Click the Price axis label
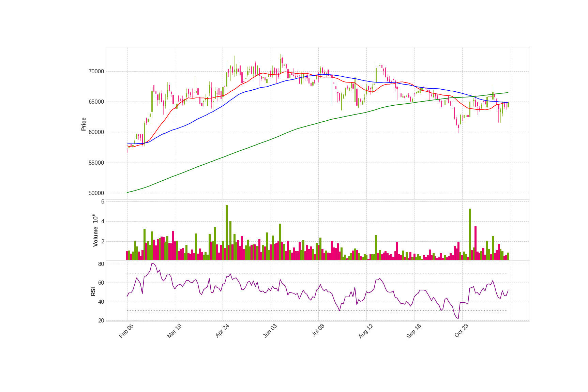 point(84,124)
